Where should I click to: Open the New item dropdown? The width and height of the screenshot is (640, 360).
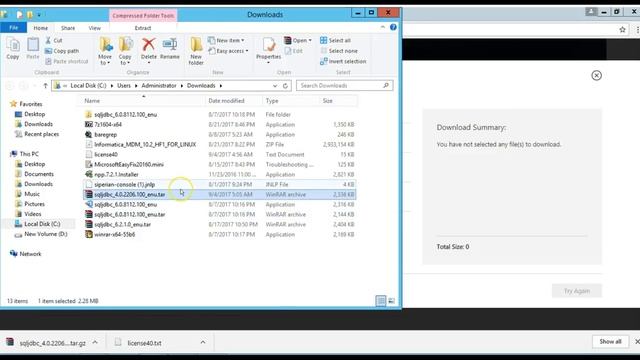(x=226, y=40)
